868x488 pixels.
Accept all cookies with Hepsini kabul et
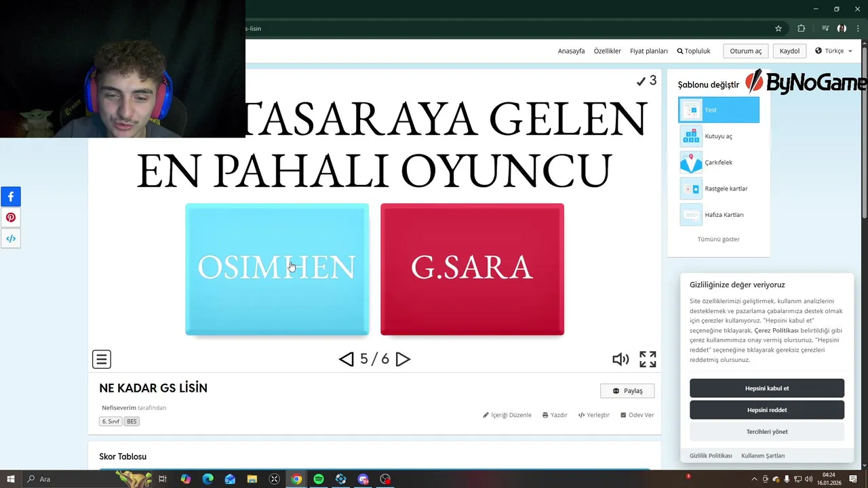(x=767, y=388)
